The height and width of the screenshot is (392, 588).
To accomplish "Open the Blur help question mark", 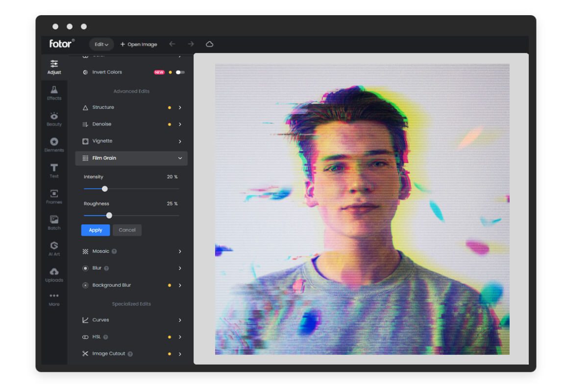I will (x=106, y=269).
